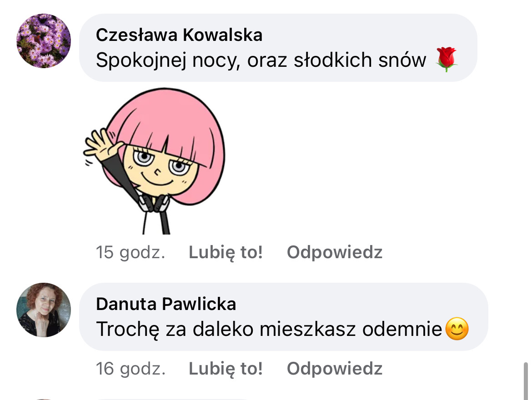Click the vertical scrollbar thumb
This screenshot has height=400, width=532.
526,381
